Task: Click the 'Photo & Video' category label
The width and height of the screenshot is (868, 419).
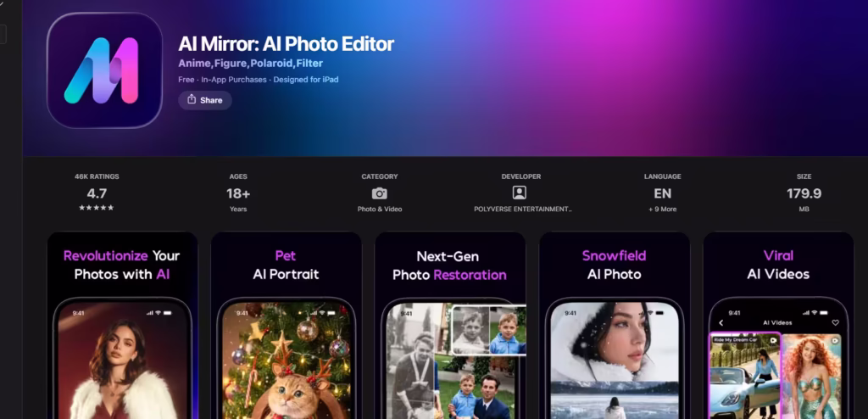Action: (380, 209)
